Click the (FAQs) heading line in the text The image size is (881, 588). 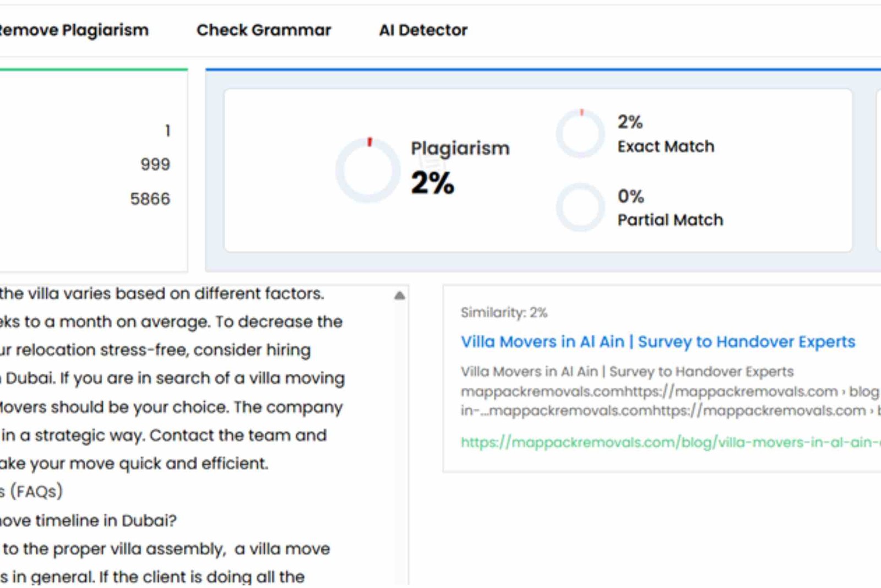33,491
